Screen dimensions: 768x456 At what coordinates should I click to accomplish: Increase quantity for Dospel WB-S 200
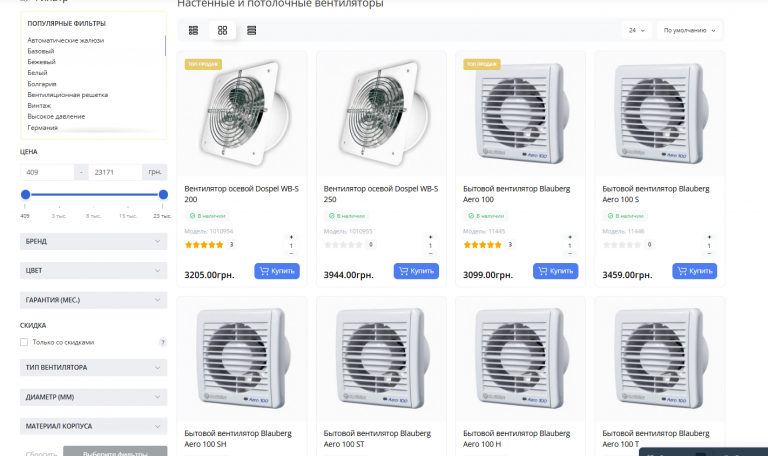point(291,237)
